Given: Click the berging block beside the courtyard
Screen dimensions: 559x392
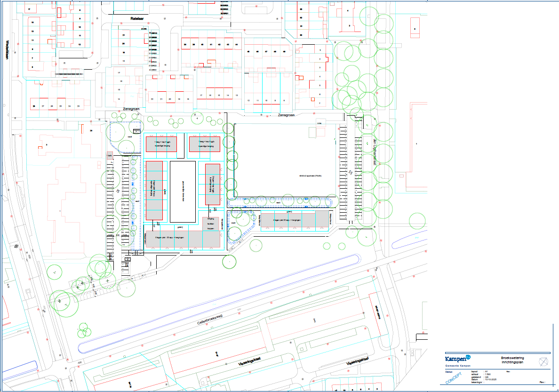Looking at the screenshot, I should [211, 224].
